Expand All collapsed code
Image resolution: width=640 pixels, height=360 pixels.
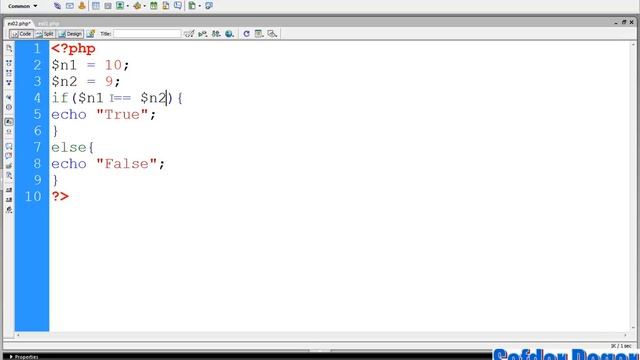click(9, 82)
